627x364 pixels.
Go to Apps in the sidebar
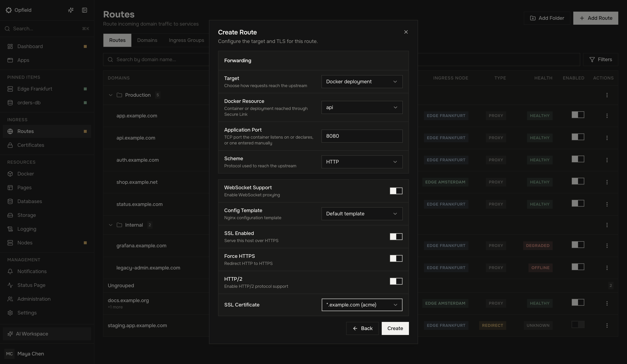click(x=47, y=60)
